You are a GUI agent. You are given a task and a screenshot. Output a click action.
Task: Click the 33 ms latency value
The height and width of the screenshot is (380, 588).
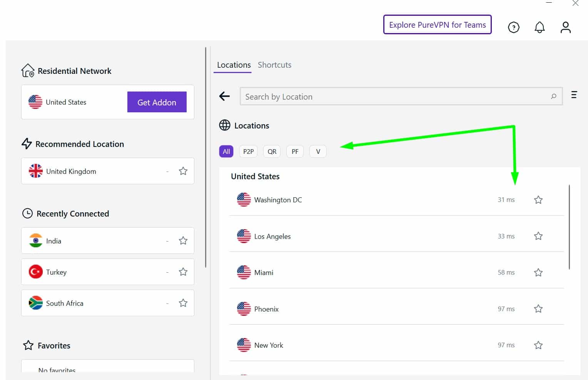pos(506,236)
